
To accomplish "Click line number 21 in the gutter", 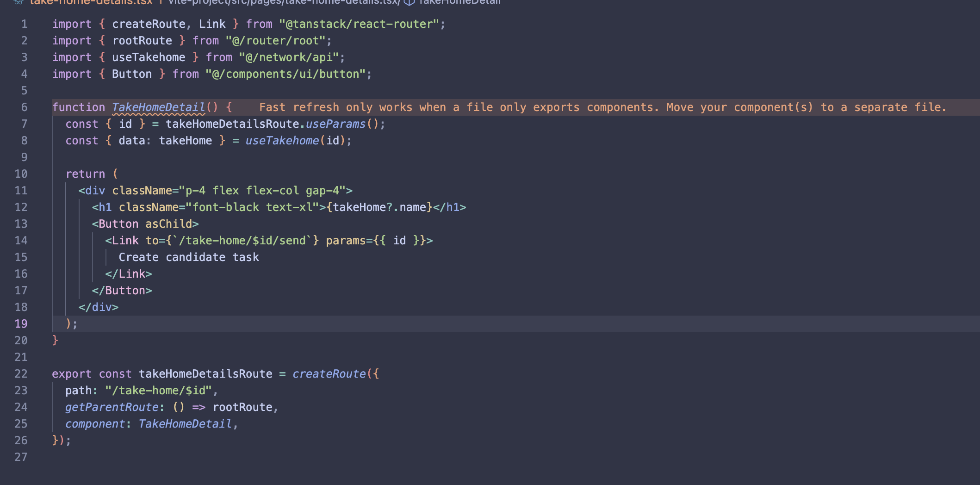I will [x=21, y=357].
